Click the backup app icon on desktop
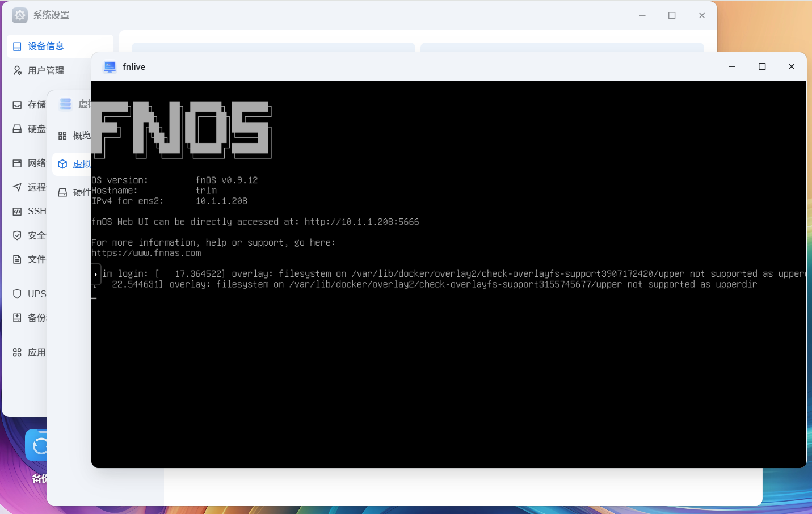Viewport: 812px width, 514px height. [x=36, y=445]
